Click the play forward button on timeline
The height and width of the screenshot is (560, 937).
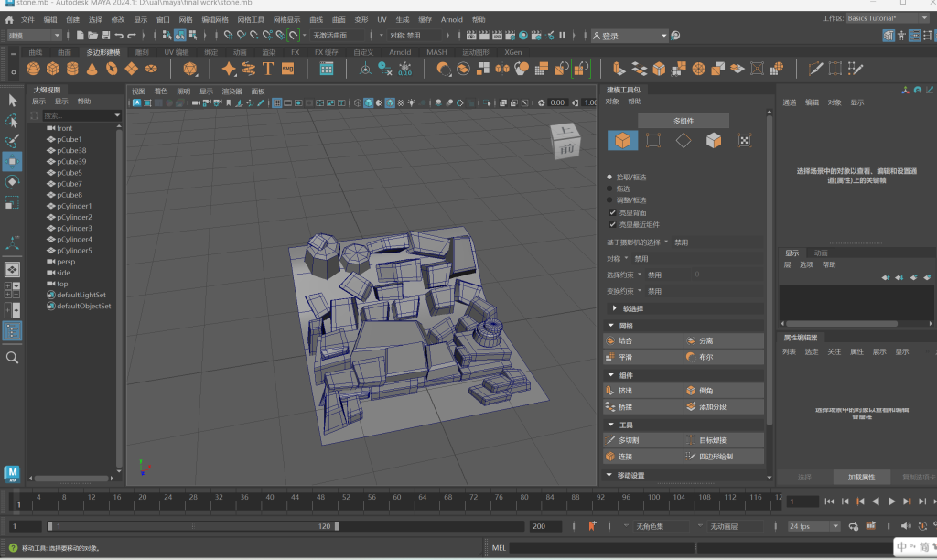pos(891,501)
